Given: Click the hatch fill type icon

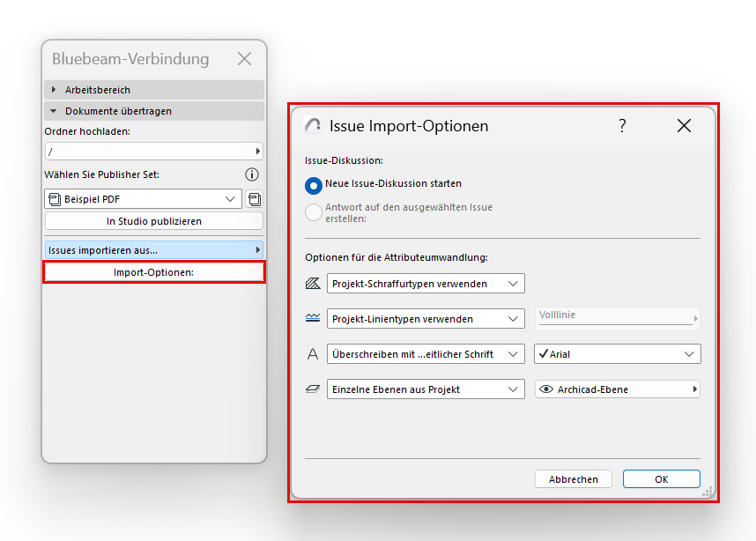Looking at the screenshot, I should (x=313, y=284).
